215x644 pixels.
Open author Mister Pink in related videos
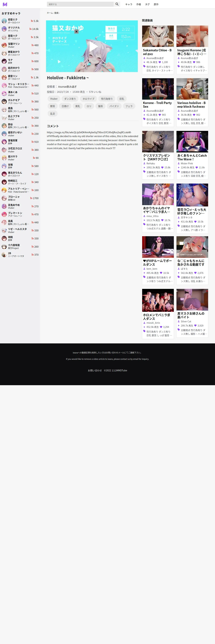tap(187, 164)
